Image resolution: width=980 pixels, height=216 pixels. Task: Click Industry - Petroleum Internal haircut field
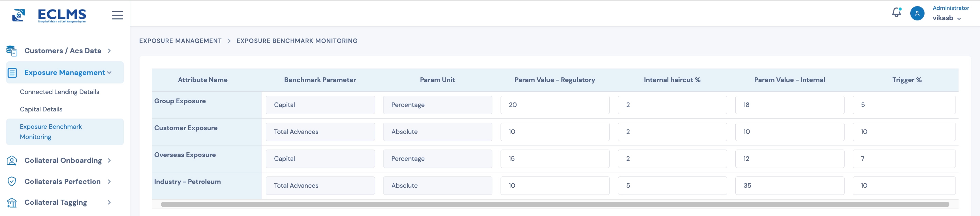(x=672, y=186)
